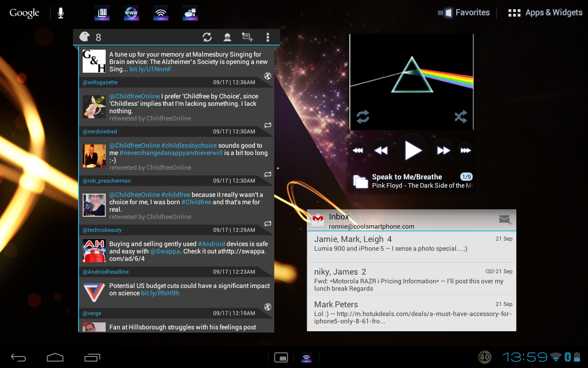Viewport: 588px width, 368px height.
Task: Open @nerdcredred handle
Action: 100,132
